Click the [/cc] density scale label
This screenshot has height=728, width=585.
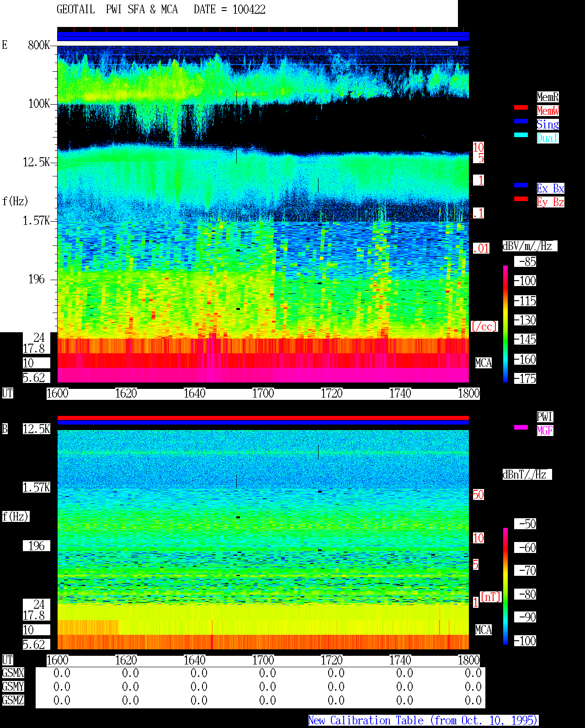click(484, 327)
